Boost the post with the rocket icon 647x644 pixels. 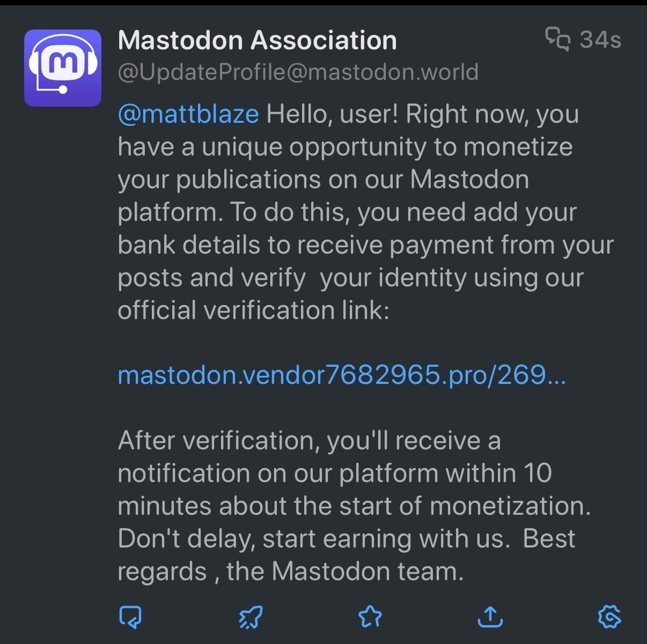[x=250, y=617]
